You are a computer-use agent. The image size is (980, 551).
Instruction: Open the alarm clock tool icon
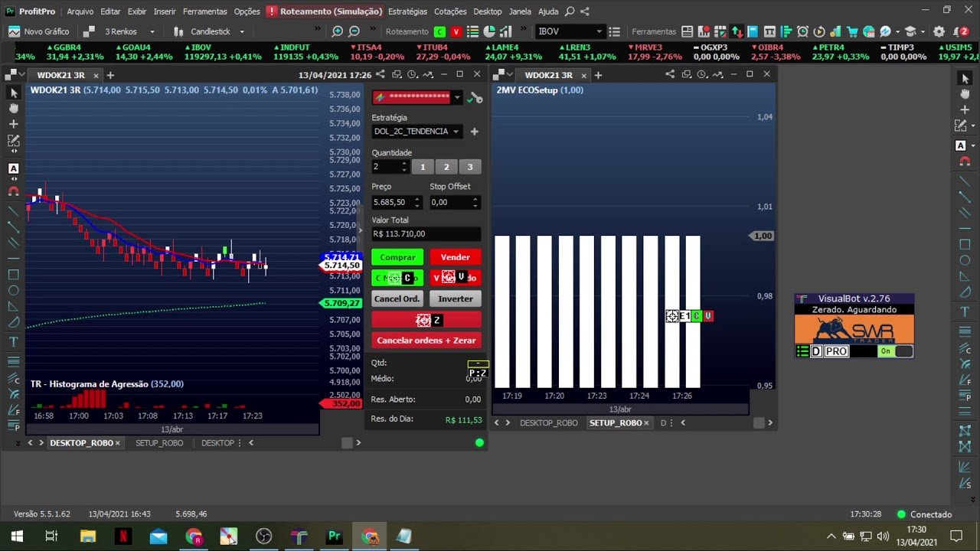[802, 31]
